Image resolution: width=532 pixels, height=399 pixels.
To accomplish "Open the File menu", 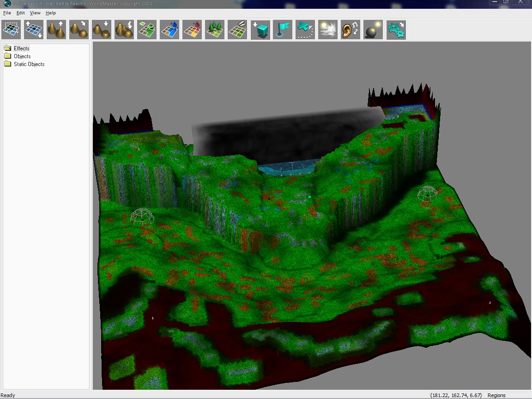I will [x=7, y=13].
